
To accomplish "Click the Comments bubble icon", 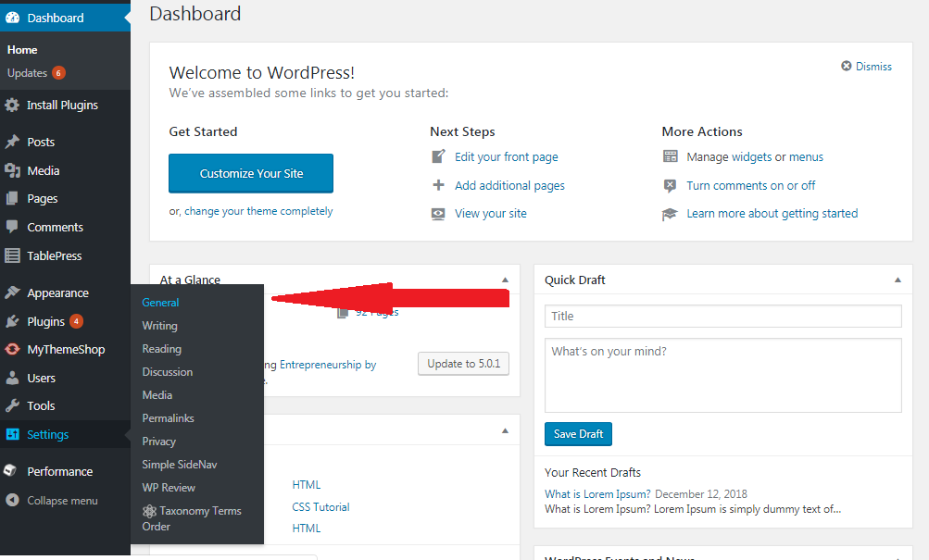I will coord(12,227).
